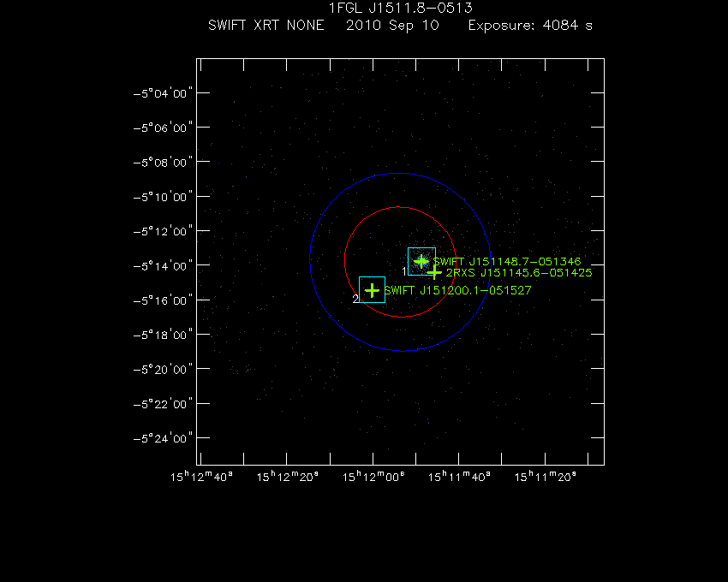Click the green cross beside the SWIFT J151200.1-051527 label
The image size is (728, 582).
click(372, 290)
